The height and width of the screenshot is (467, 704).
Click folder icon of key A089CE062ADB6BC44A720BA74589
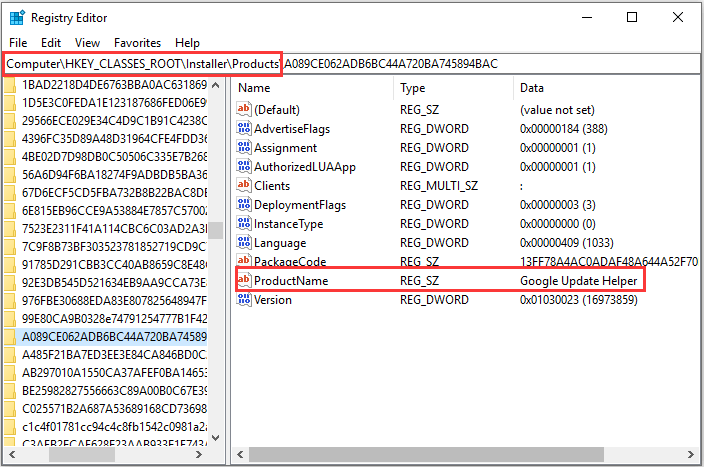10,337
